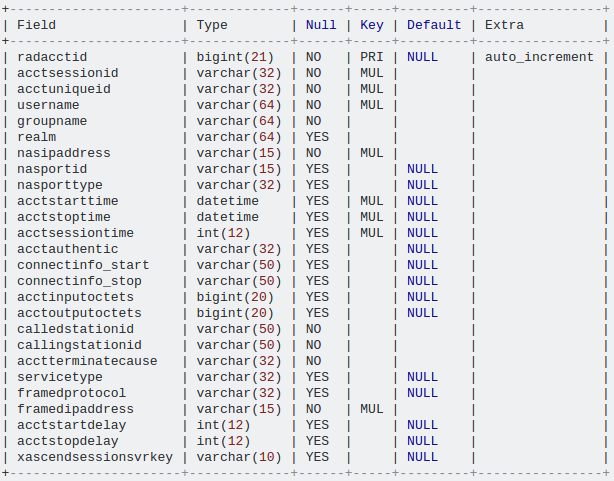Select the acctsessiontime field name
Screen dimensions: 614x481
pos(76,233)
